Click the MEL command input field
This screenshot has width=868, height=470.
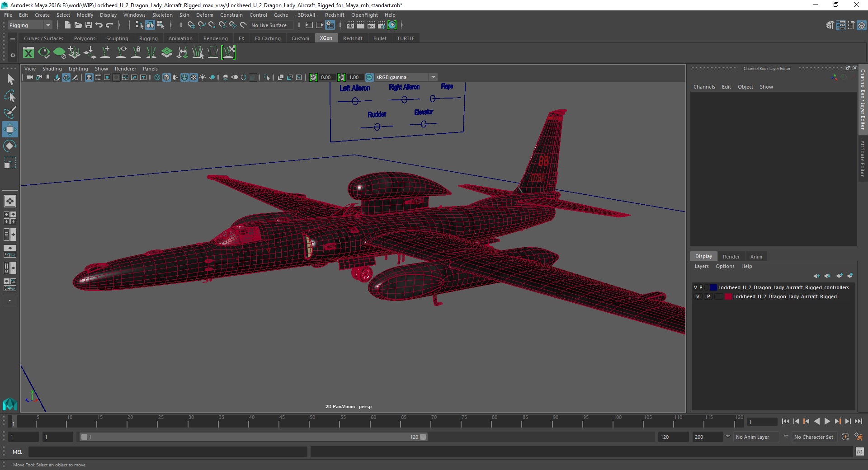click(x=168, y=451)
